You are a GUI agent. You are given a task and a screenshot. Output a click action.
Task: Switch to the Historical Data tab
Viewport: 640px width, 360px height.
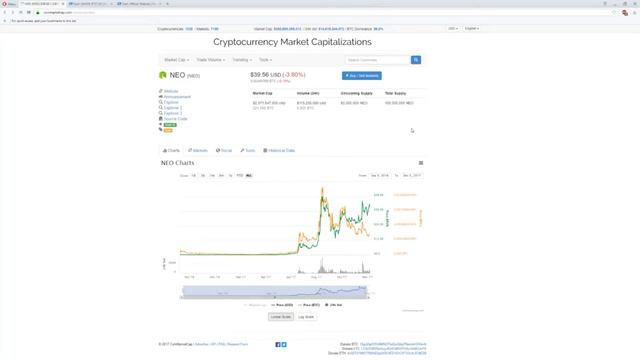click(x=279, y=151)
